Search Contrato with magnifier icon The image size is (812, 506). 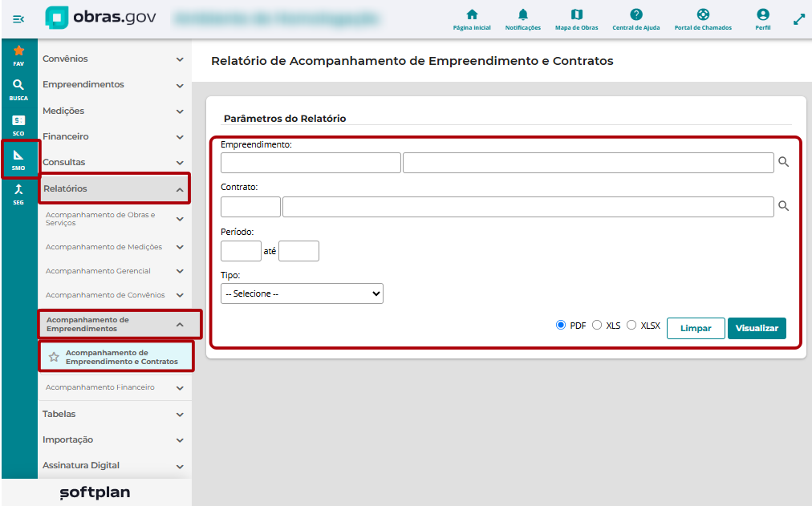click(x=784, y=206)
